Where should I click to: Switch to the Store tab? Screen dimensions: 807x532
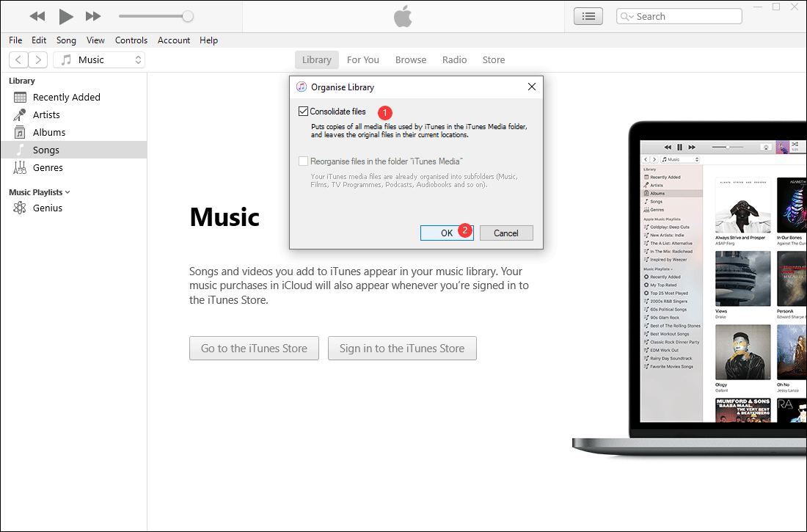pyautogui.click(x=494, y=59)
